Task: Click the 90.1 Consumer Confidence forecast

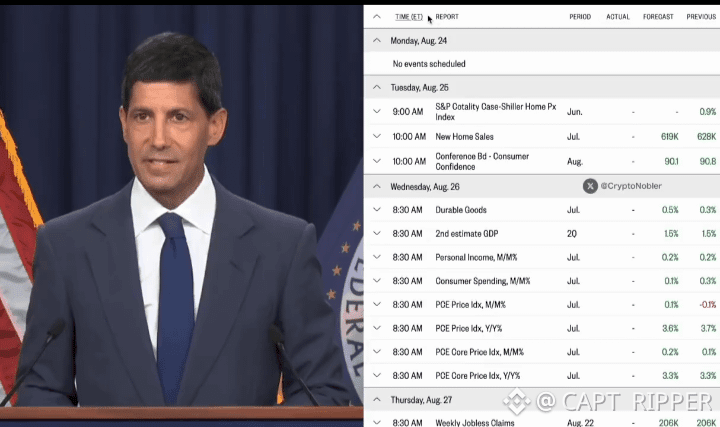Action: (x=671, y=161)
